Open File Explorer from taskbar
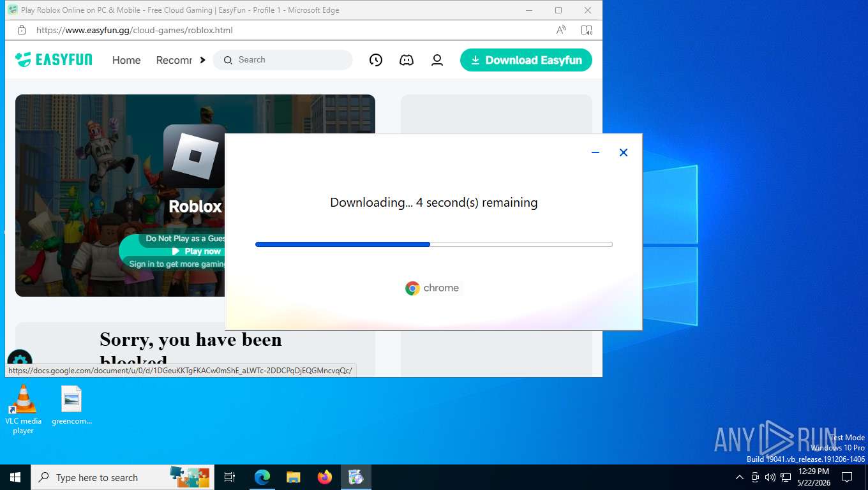Image resolution: width=868 pixels, height=490 pixels. click(x=293, y=477)
